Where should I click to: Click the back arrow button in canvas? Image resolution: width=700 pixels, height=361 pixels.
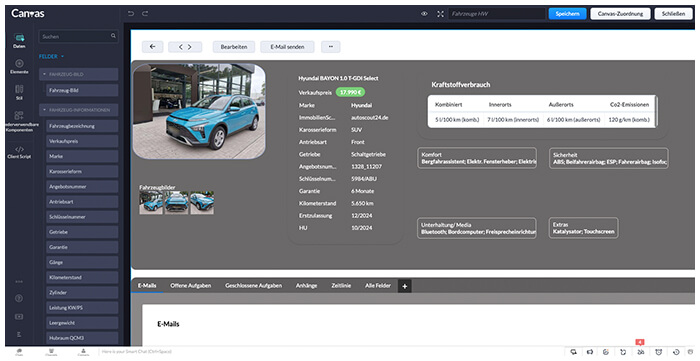[x=153, y=46]
